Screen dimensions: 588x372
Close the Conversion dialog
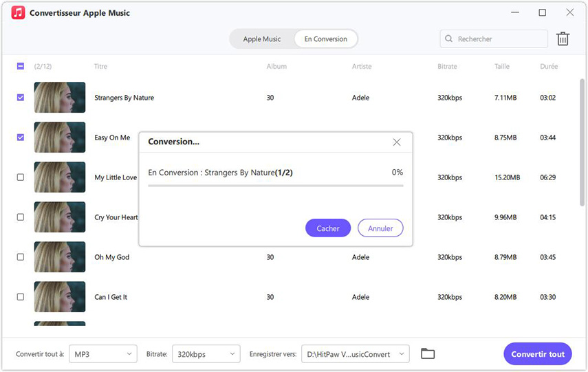397,142
